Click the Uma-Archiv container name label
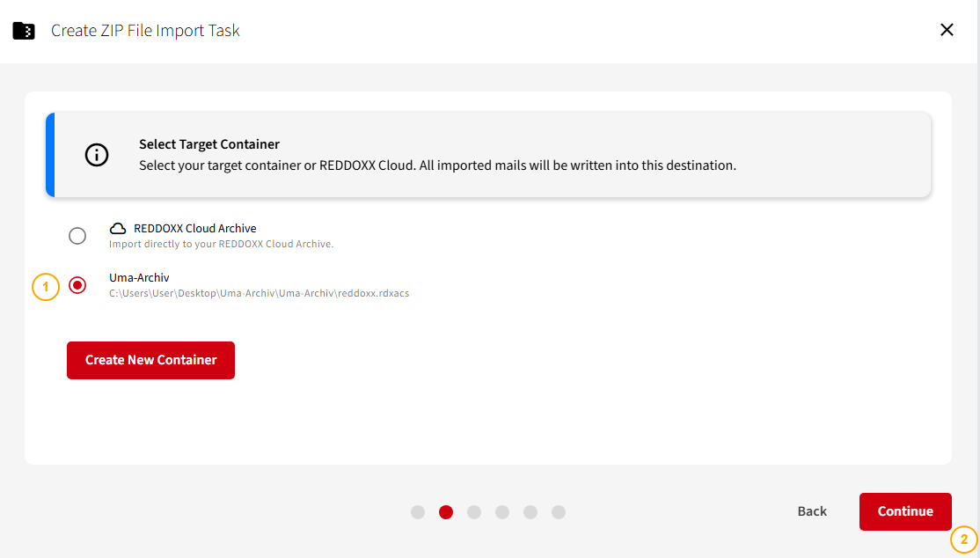 click(x=139, y=278)
